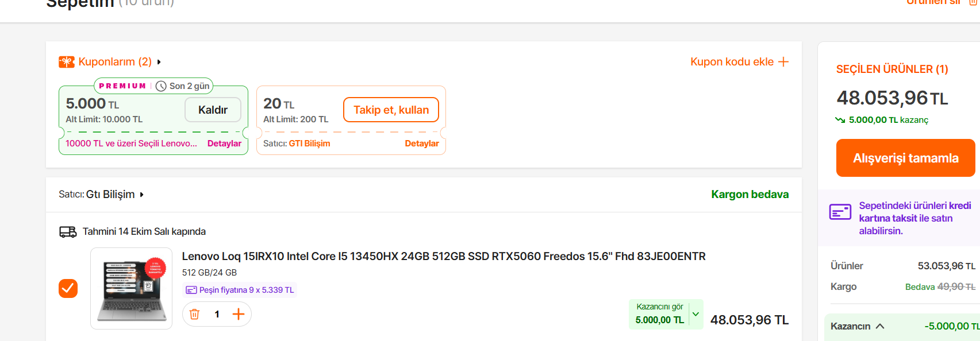Viewport: 980px width, 341px height.
Task: Increase the quantity with the plus icon
Action: [x=239, y=314]
